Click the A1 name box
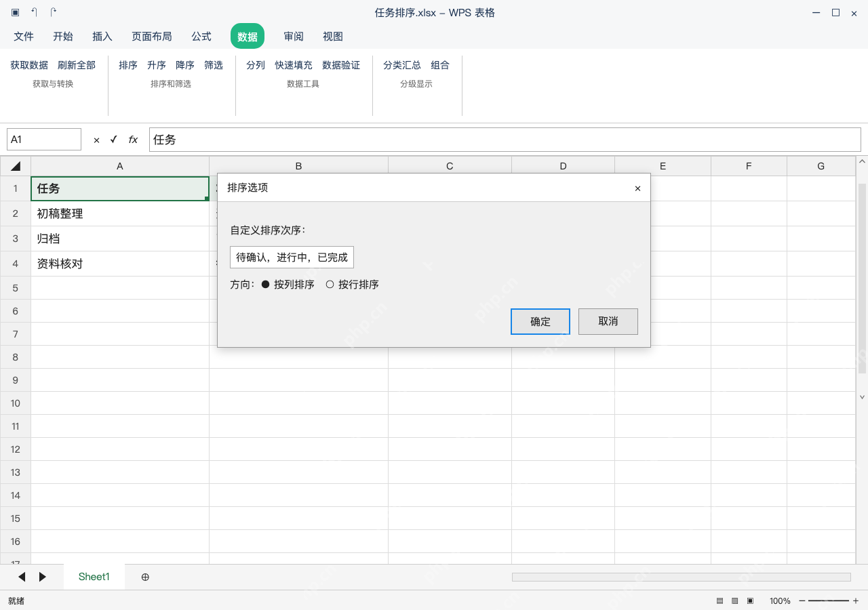Image resolution: width=868 pixels, height=610 pixels. click(44, 140)
